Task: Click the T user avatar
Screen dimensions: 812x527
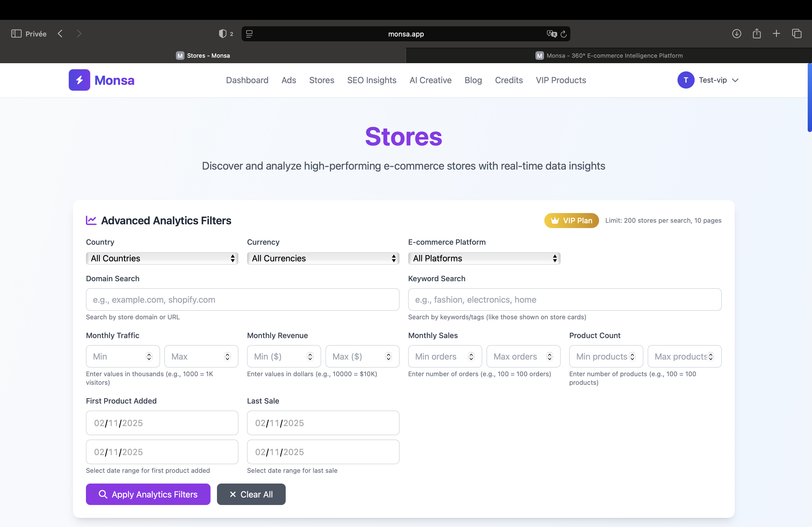Action: [686, 80]
